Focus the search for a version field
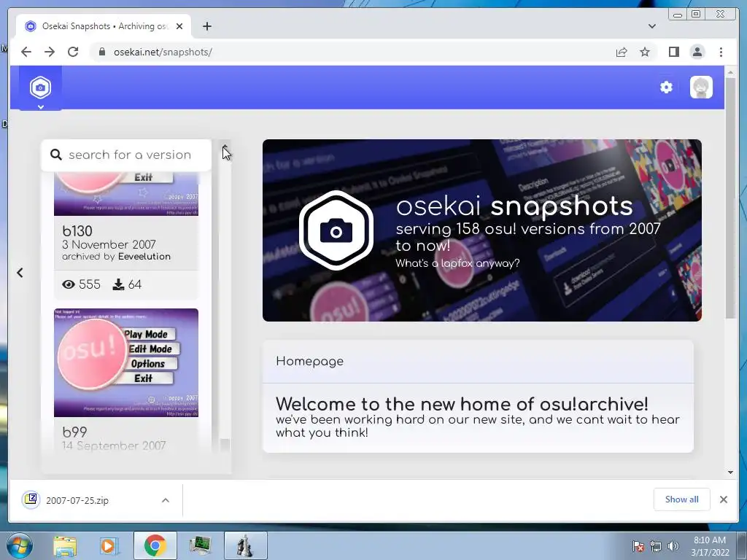 coord(126,155)
